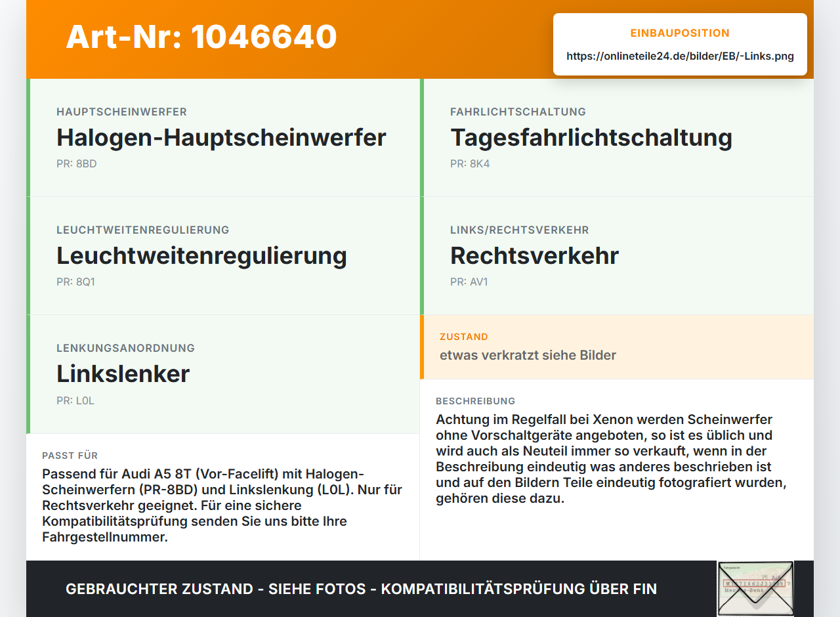Click the GEBRAUCHTER ZUSTAND footer banner text
Screen dimensions: 840x617
point(361,589)
